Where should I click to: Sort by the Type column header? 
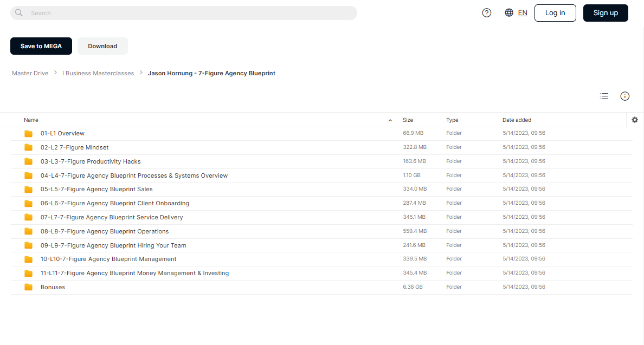[452, 120]
